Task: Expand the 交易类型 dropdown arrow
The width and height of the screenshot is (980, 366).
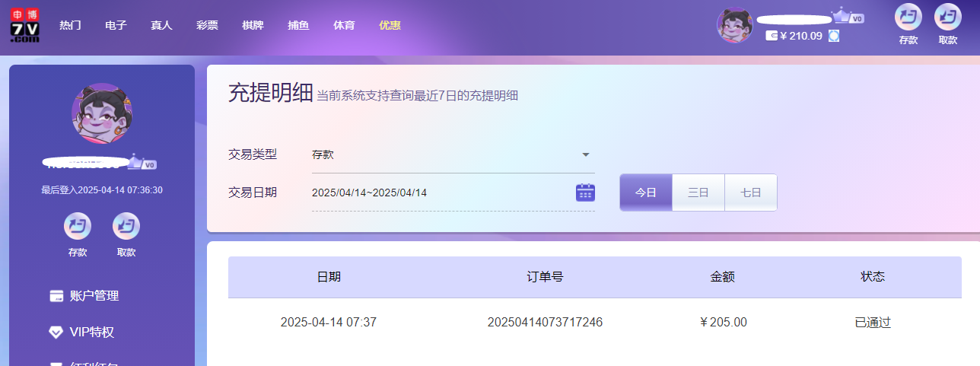Action: click(x=586, y=155)
